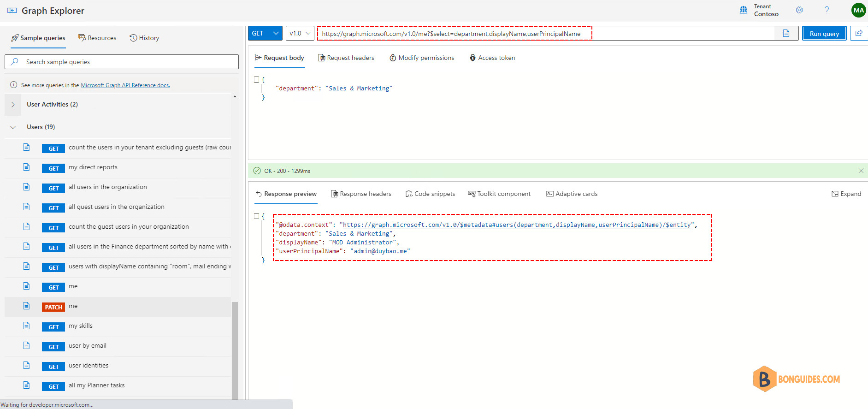Click the info icon beside See more queries
The image size is (868, 409).
pos(14,85)
